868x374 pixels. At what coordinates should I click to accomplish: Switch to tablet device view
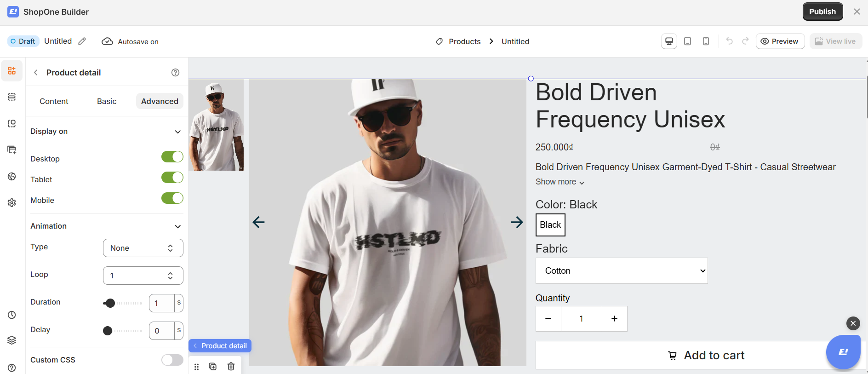[x=687, y=41]
